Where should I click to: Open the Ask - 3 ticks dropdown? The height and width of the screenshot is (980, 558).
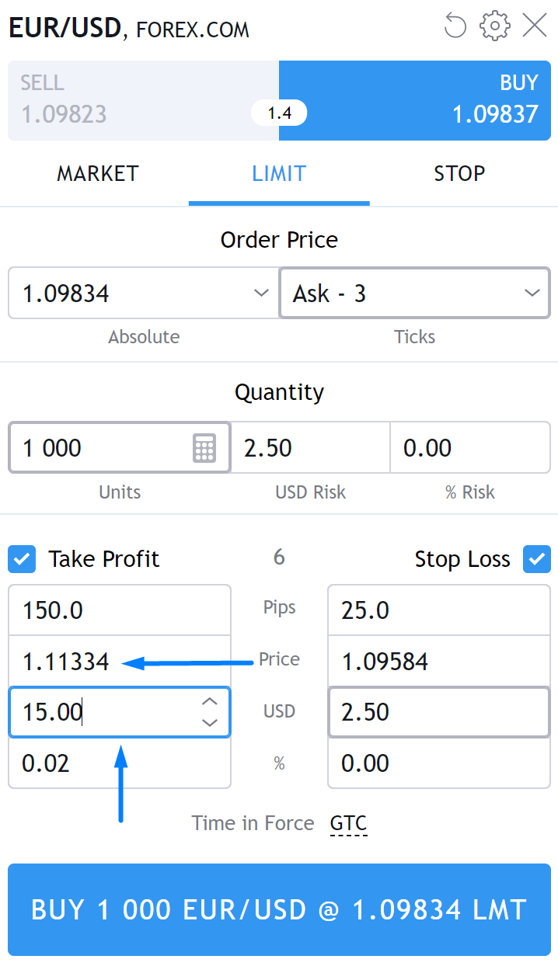pos(532,294)
